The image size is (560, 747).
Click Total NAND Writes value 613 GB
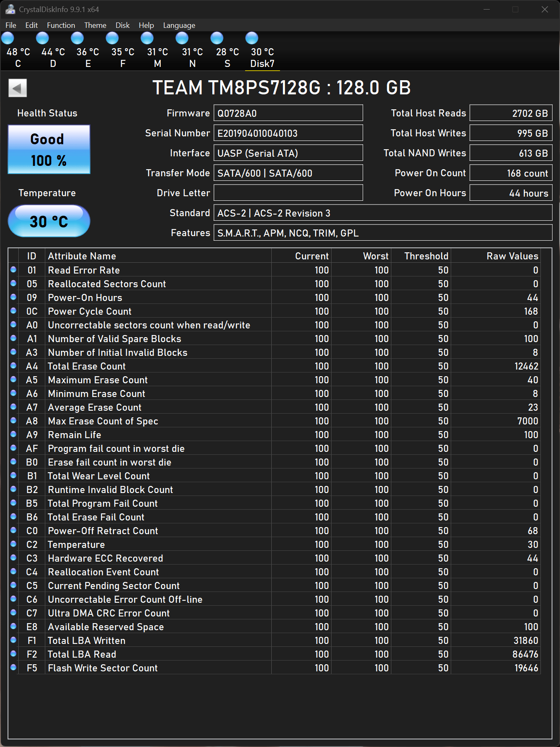[511, 153]
